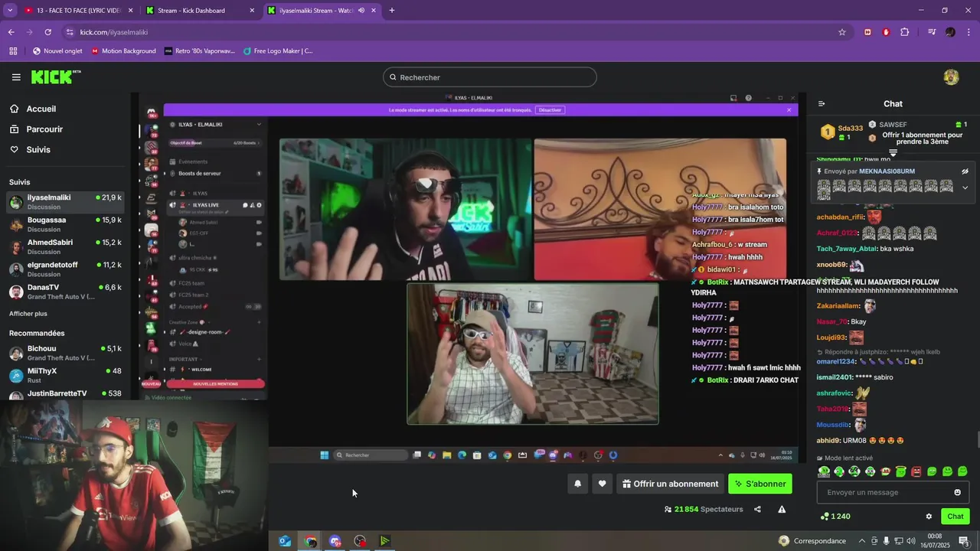Open the notification center in the taskbar
This screenshot has width=980, height=551.
pyautogui.click(x=963, y=541)
